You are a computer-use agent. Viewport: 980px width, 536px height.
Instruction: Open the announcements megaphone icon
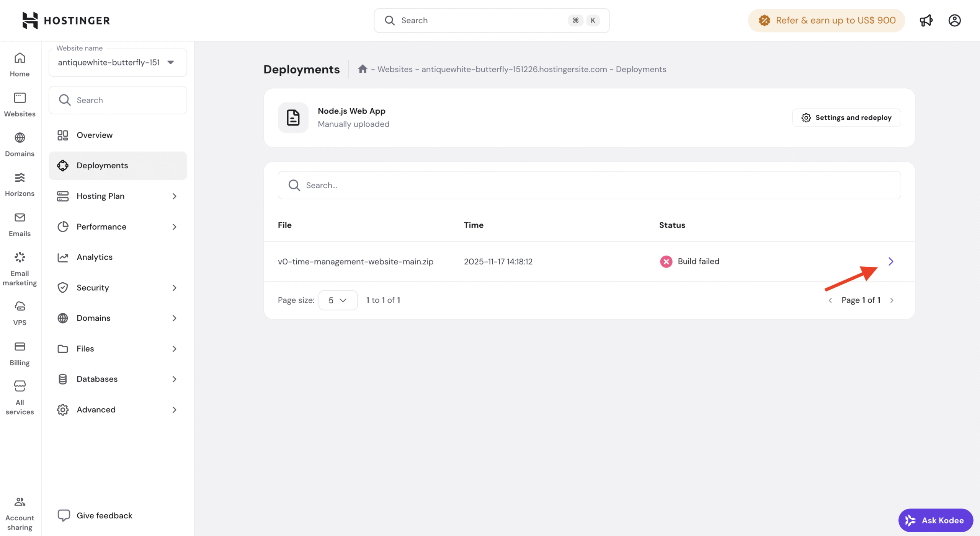[x=926, y=20]
